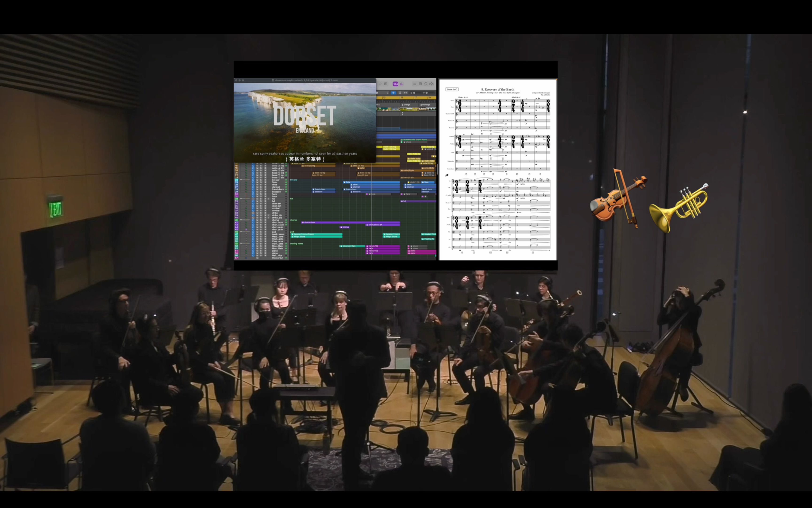812x508 pixels.
Task: Click the video window title text
Action: tap(306, 80)
